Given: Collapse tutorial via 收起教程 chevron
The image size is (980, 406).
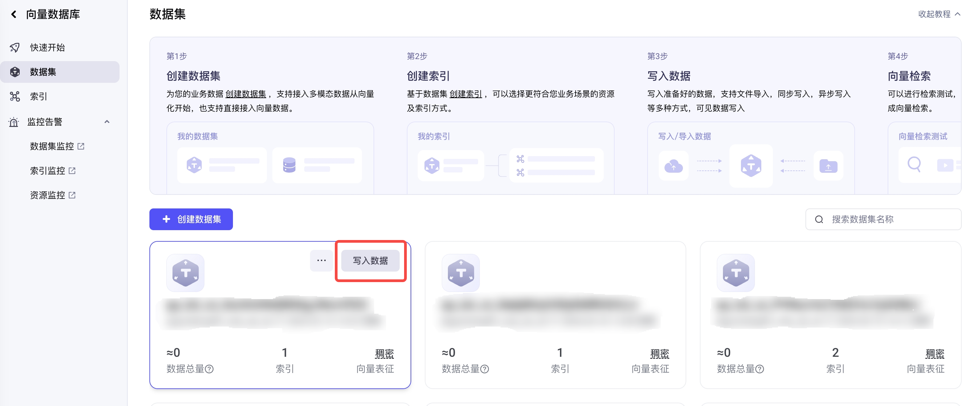Looking at the screenshot, I should tap(958, 14).
